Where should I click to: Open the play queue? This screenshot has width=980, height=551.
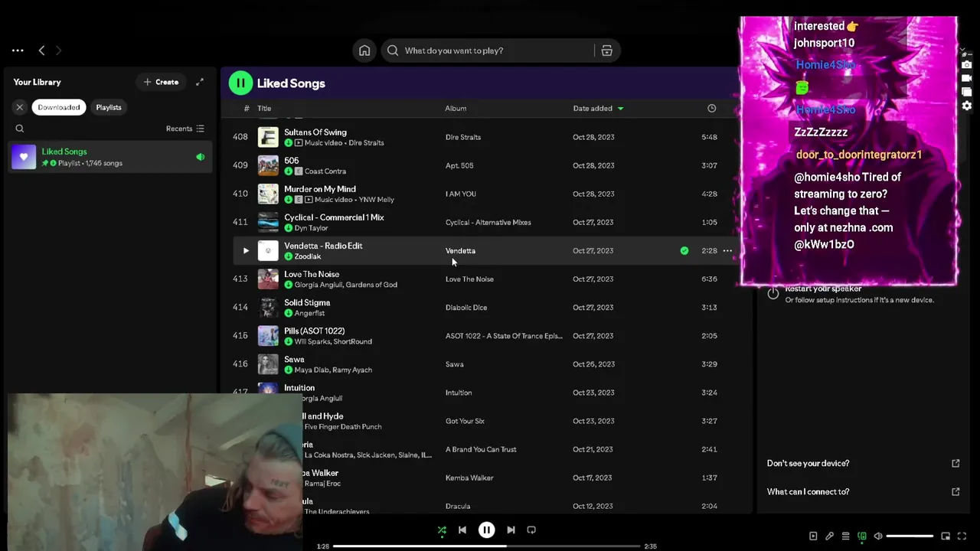click(x=845, y=536)
